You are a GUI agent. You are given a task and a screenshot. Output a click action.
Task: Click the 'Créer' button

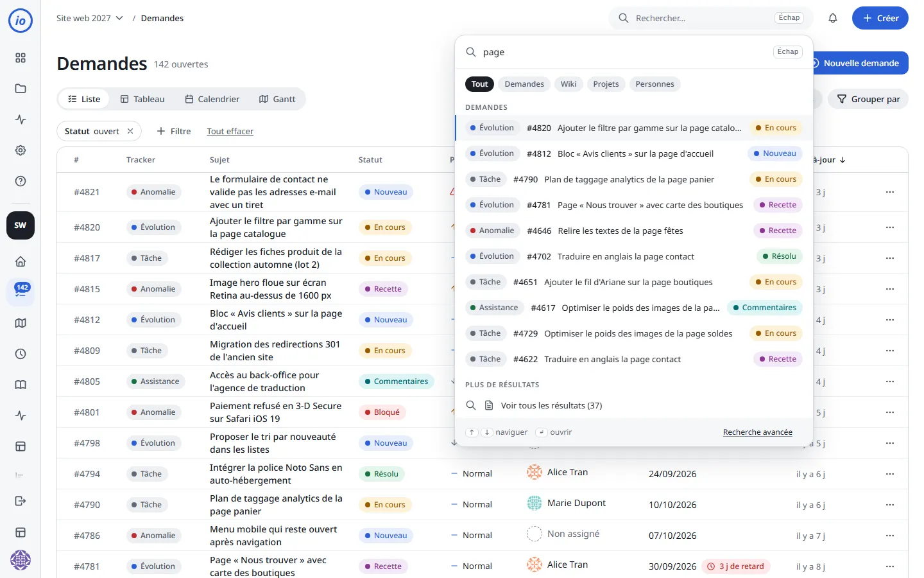[x=880, y=18]
